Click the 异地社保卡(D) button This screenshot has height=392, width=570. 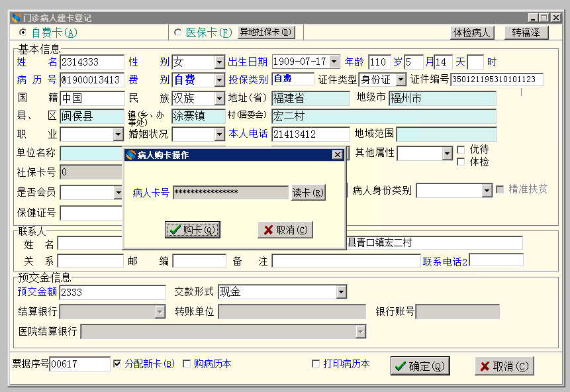click(266, 32)
